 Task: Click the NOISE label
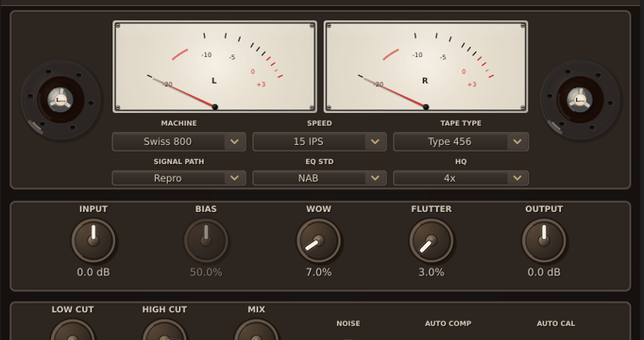[348, 323]
